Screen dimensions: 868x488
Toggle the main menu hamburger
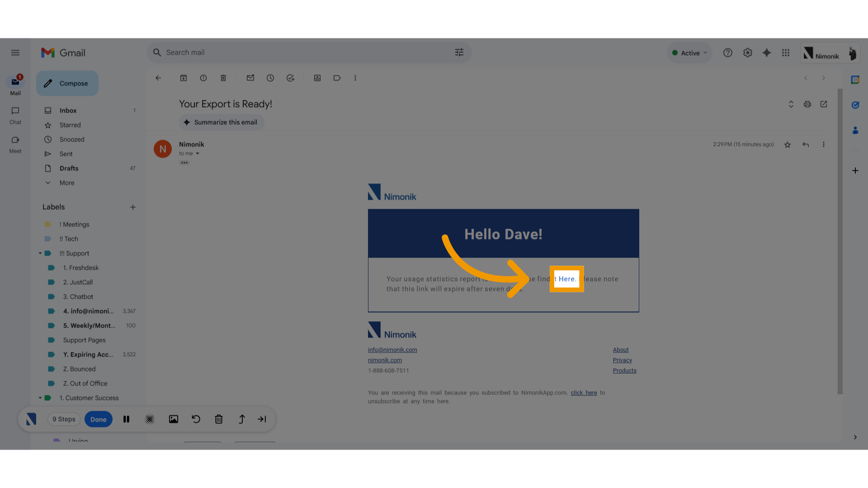(15, 53)
